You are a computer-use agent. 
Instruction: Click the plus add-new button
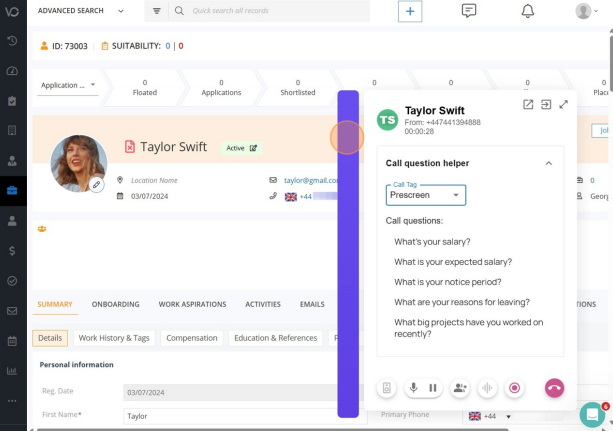pos(410,11)
